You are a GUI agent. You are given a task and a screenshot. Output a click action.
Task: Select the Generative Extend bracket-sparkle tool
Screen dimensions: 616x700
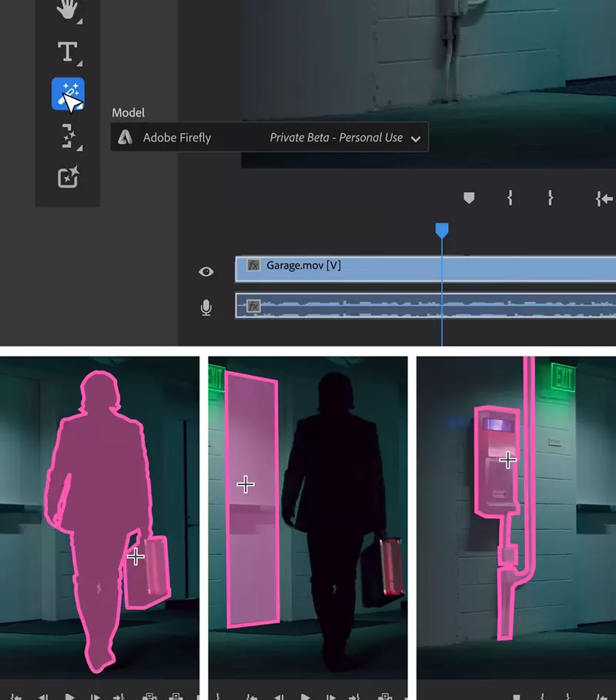[68, 136]
